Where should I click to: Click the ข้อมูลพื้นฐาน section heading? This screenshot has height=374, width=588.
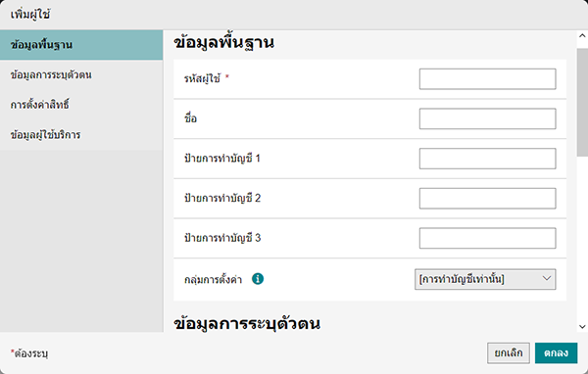(223, 42)
